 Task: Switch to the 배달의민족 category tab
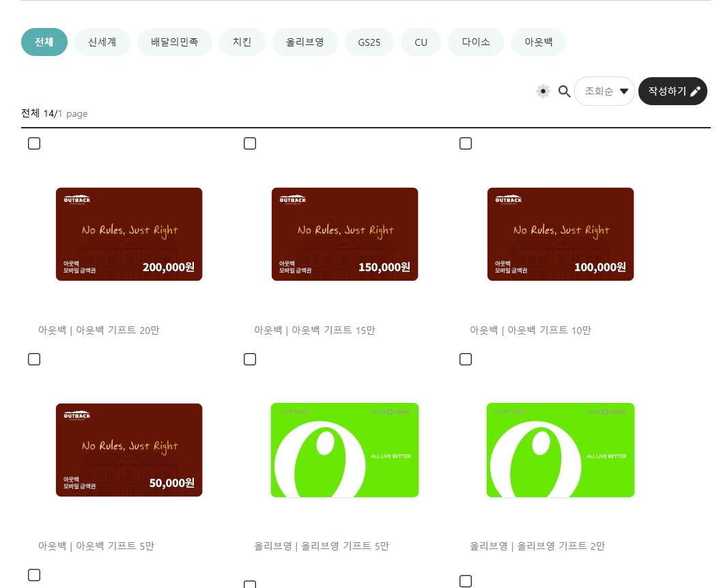pyautogui.click(x=174, y=42)
